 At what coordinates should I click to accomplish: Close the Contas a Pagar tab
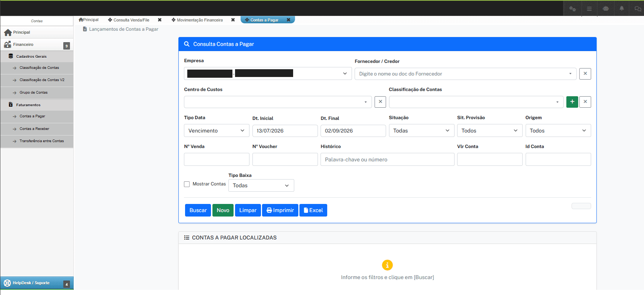[288, 20]
